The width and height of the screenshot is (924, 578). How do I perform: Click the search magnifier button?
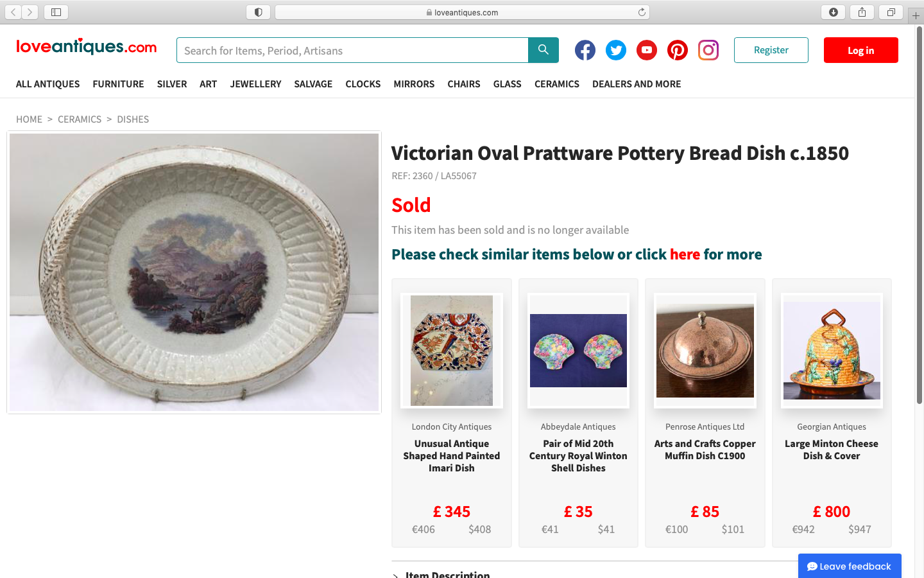click(x=543, y=50)
